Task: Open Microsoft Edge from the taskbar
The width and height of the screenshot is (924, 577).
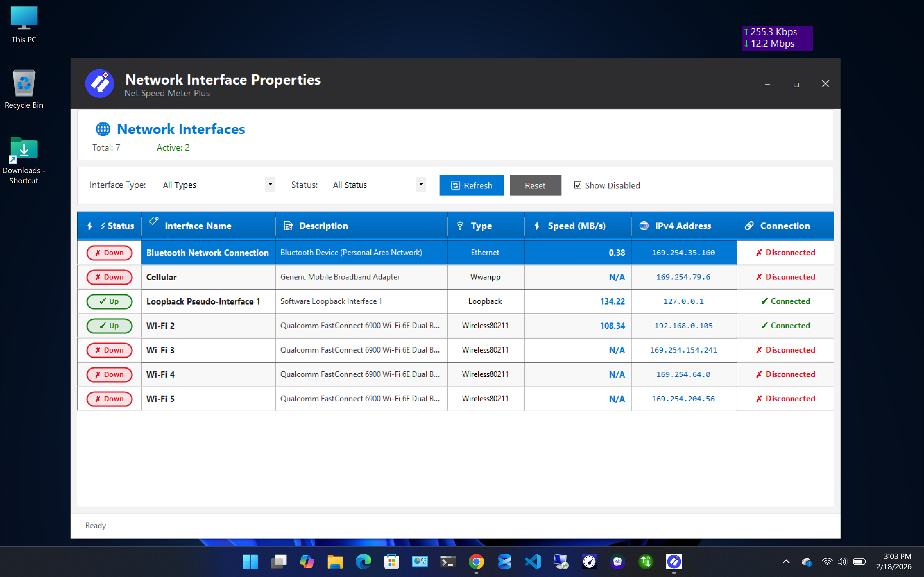Action: pos(363,561)
